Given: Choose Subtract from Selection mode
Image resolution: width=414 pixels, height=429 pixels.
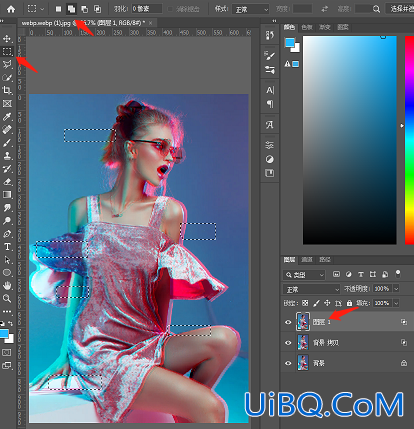Looking at the screenshot, I should 84,9.
